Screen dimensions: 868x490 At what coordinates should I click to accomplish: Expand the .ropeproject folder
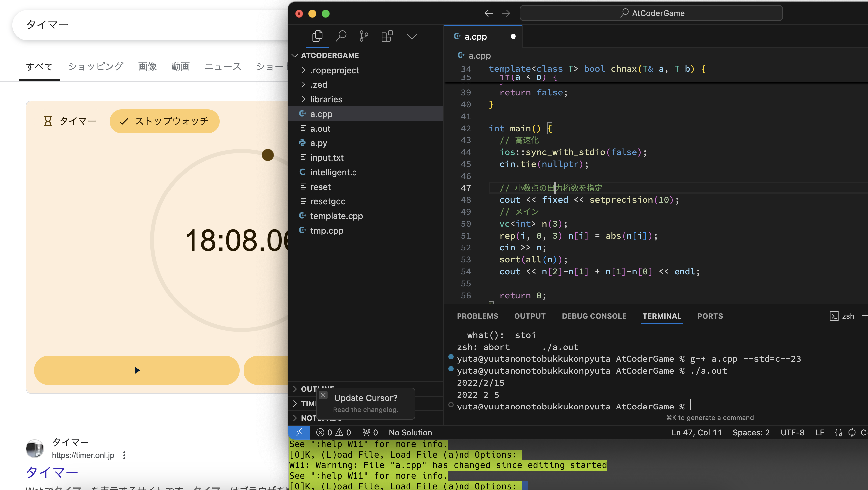[334, 70]
